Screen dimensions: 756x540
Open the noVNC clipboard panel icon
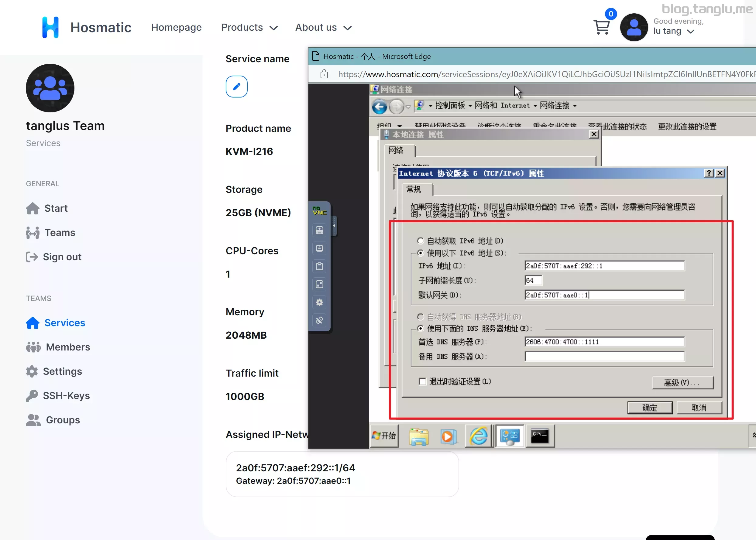(319, 266)
